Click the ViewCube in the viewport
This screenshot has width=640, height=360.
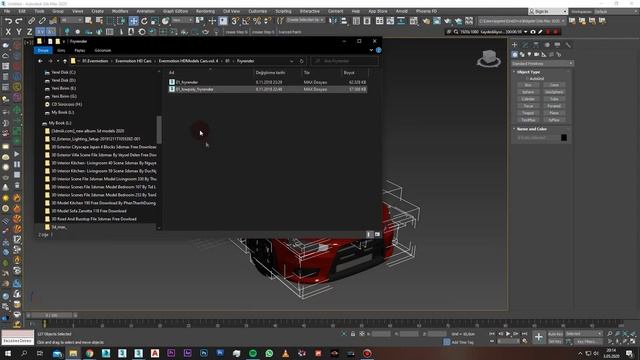[489, 59]
